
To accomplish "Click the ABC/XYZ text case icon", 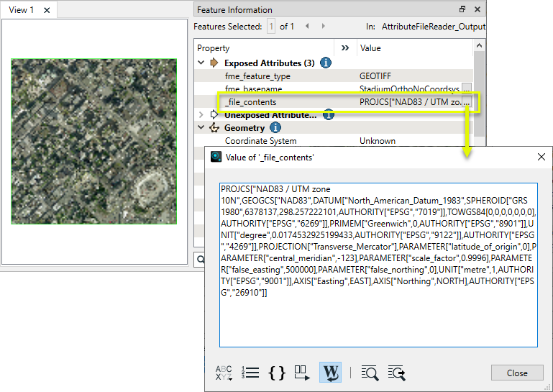I will (x=224, y=373).
